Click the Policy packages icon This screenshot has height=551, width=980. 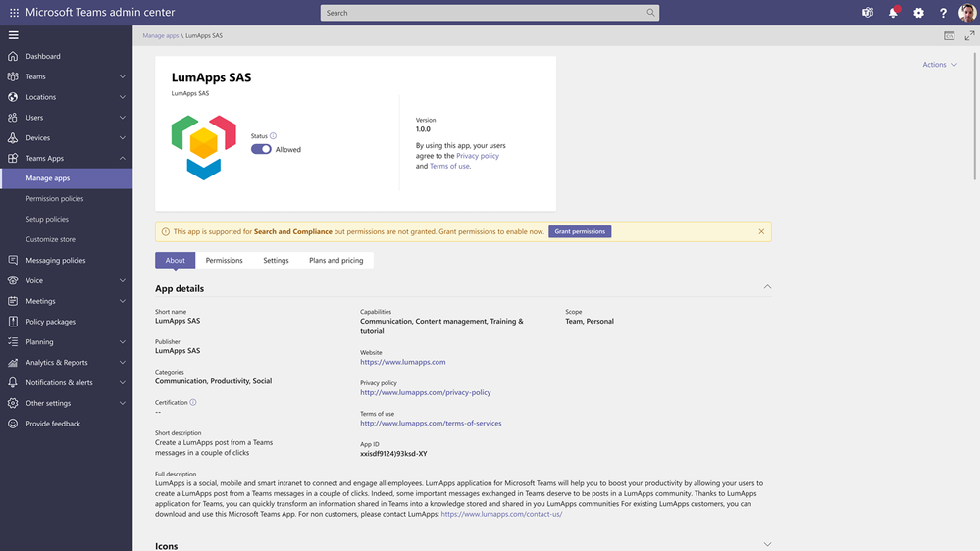(x=13, y=322)
